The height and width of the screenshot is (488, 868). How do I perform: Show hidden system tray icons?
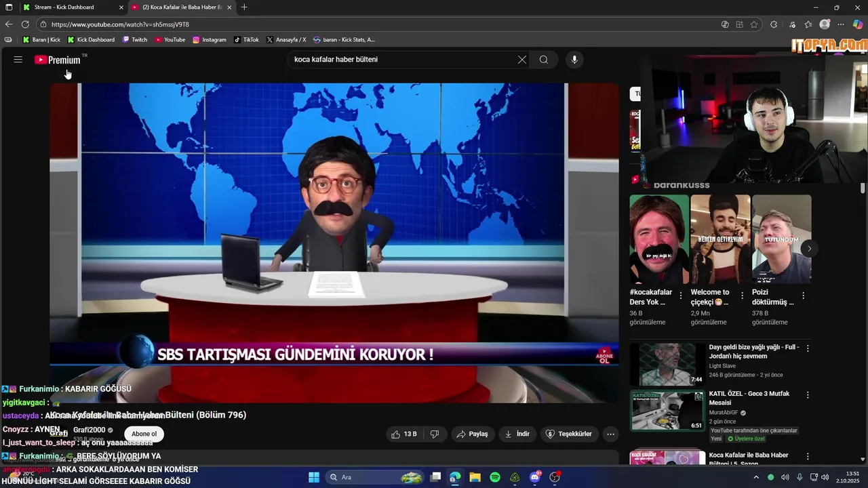click(756, 477)
